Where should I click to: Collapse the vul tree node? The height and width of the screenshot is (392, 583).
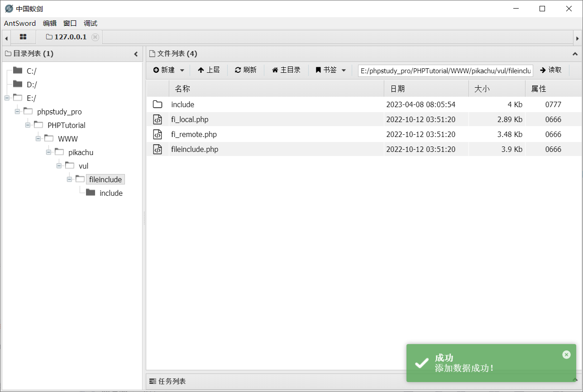coord(59,165)
